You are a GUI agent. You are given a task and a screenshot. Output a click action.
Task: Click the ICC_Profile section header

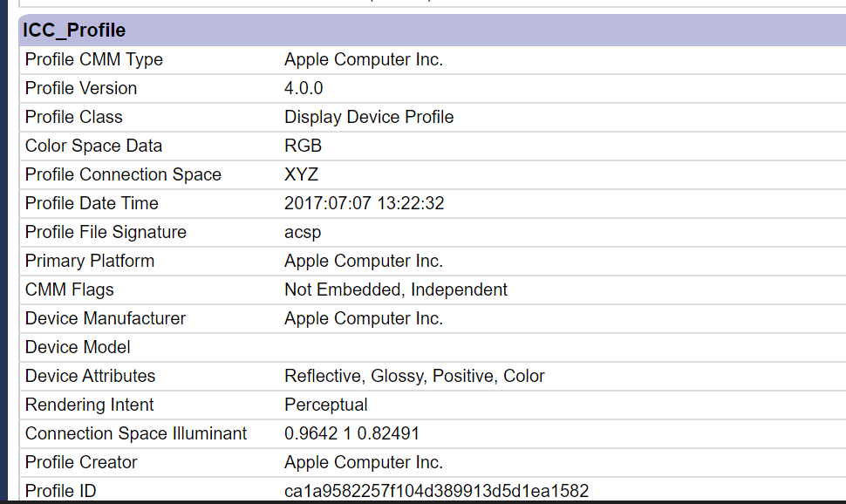pyautogui.click(x=75, y=31)
